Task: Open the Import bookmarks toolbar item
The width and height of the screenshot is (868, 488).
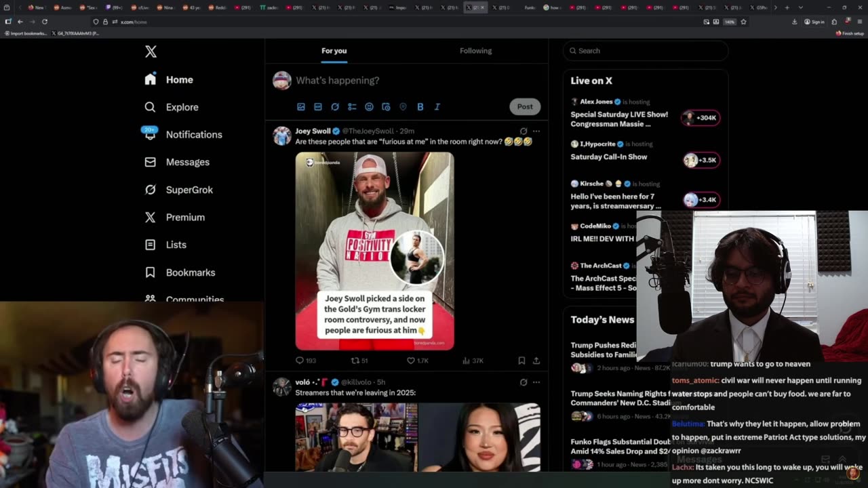Action: 25,33
